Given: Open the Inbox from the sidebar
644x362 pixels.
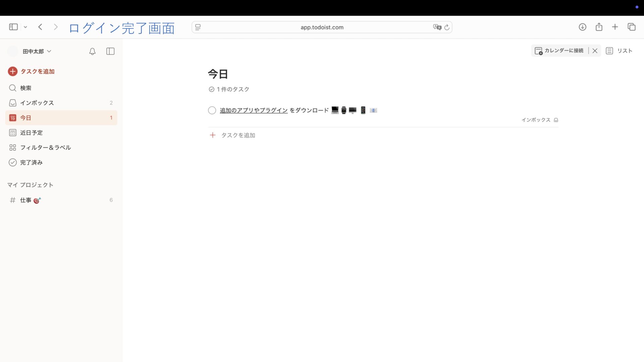Looking at the screenshot, I should click(37, 103).
